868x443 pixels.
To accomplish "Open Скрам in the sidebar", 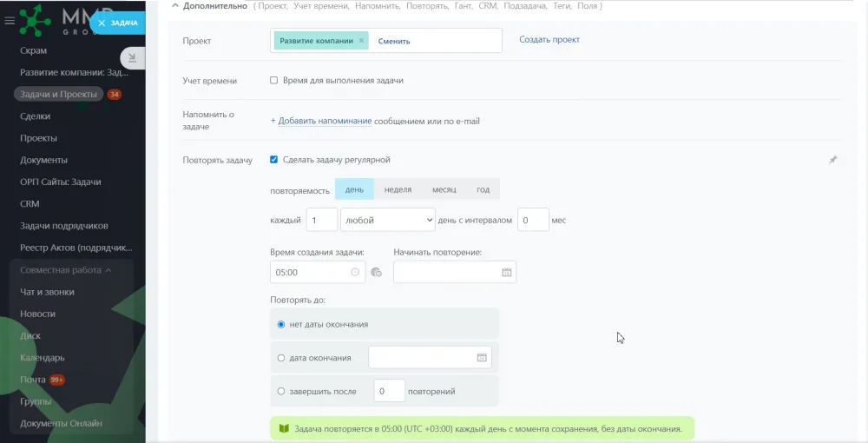I will click(x=33, y=50).
